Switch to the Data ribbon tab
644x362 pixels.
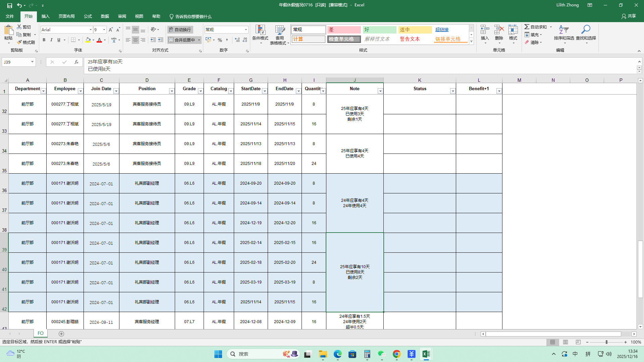click(x=105, y=16)
